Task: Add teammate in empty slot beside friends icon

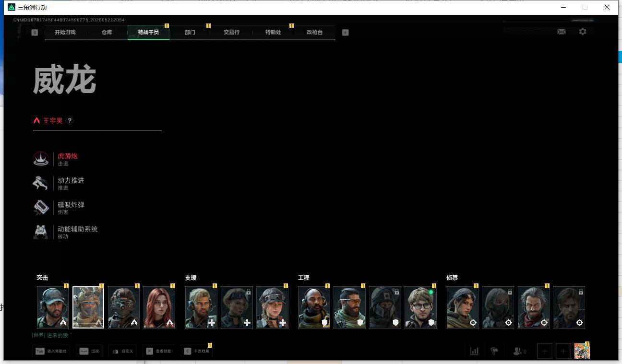Action: point(544,352)
